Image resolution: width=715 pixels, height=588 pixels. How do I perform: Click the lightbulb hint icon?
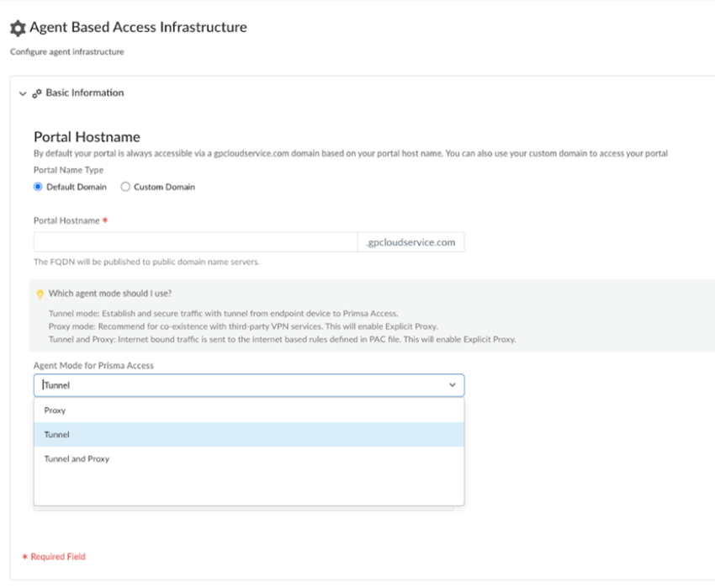[x=40, y=294]
